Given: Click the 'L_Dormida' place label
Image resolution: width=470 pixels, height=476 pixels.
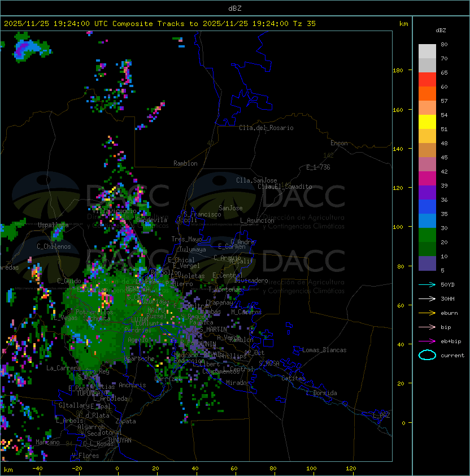Looking at the screenshot, I should coord(321,393).
